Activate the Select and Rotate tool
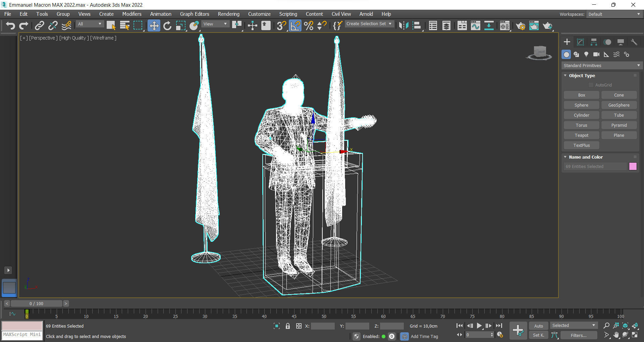The image size is (644, 342). point(167,25)
